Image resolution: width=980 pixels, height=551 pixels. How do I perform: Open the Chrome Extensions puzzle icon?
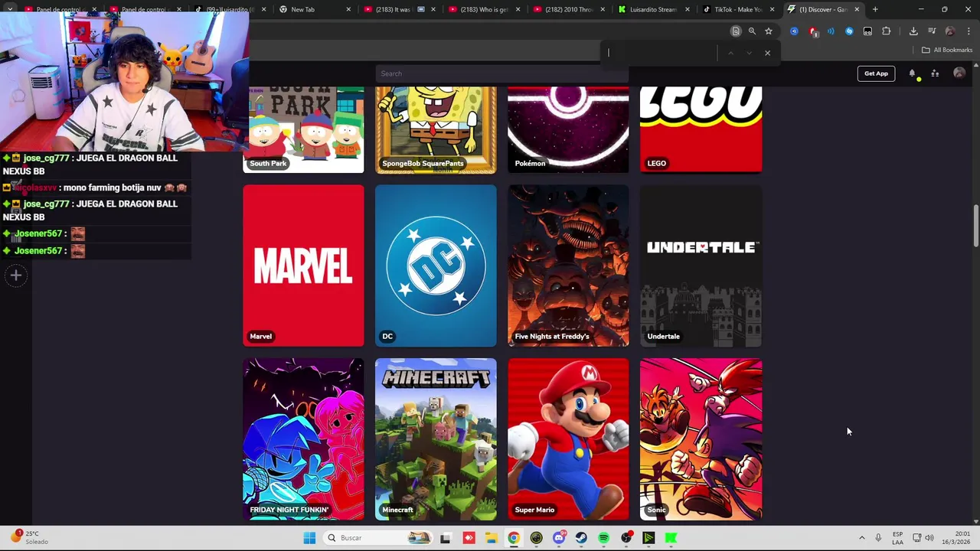click(x=886, y=31)
